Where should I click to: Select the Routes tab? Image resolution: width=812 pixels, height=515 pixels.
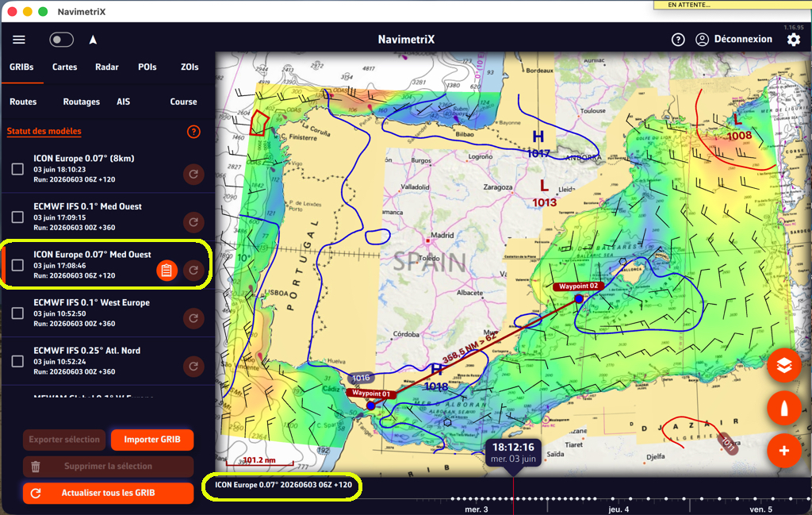(x=23, y=102)
